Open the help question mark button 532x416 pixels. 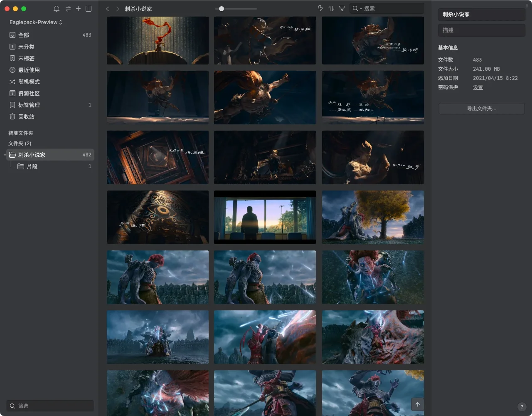point(522,407)
